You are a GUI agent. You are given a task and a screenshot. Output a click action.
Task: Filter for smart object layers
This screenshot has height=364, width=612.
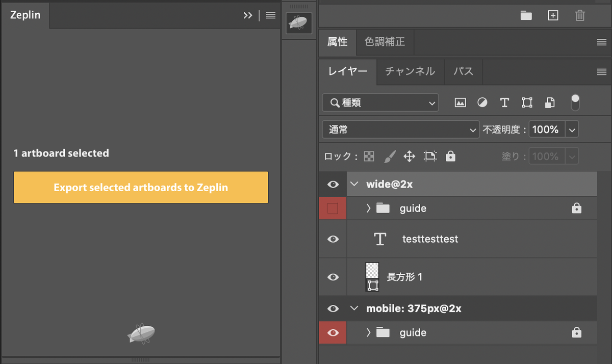(549, 102)
